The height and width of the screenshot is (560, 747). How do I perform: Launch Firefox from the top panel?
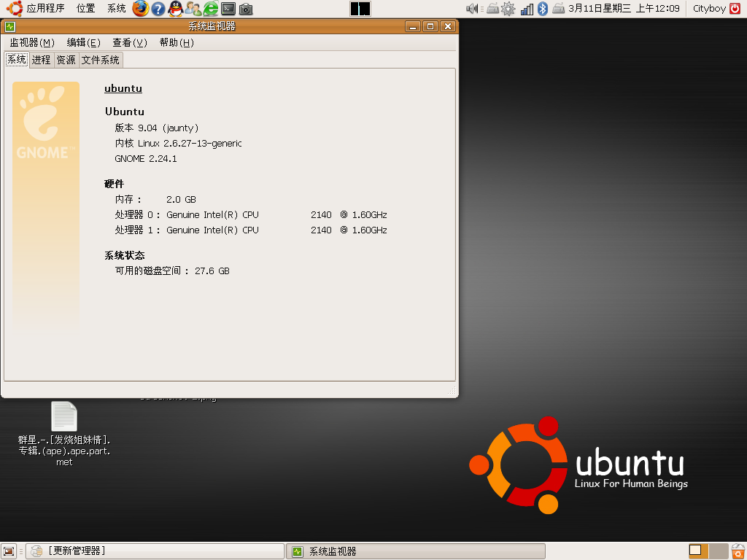tap(140, 9)
